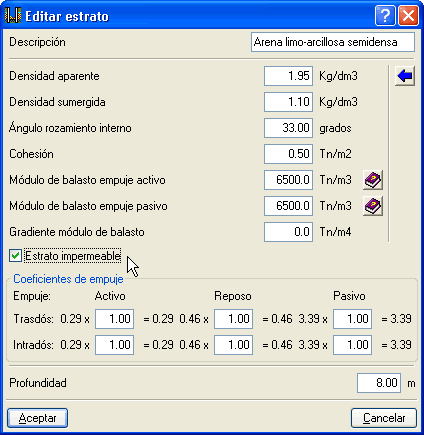The image size is (424, 435).
Task: Click the Trasdós row label
Action: click(x=33, y=319)
